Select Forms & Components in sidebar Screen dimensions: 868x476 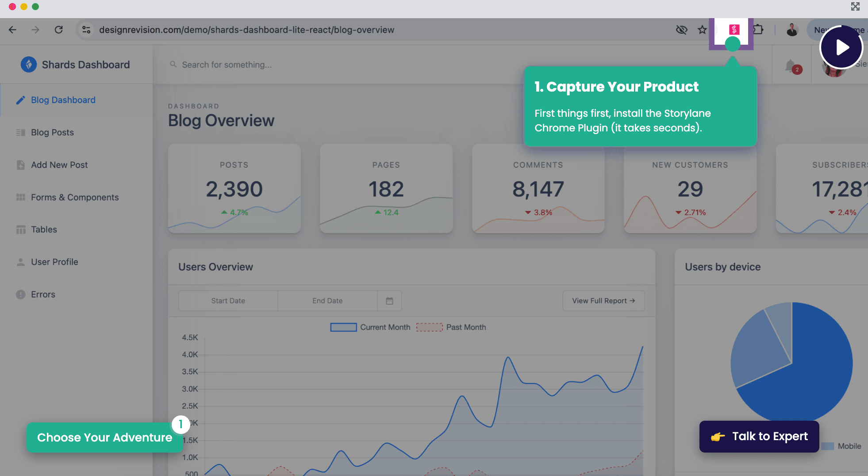point(75,197)
